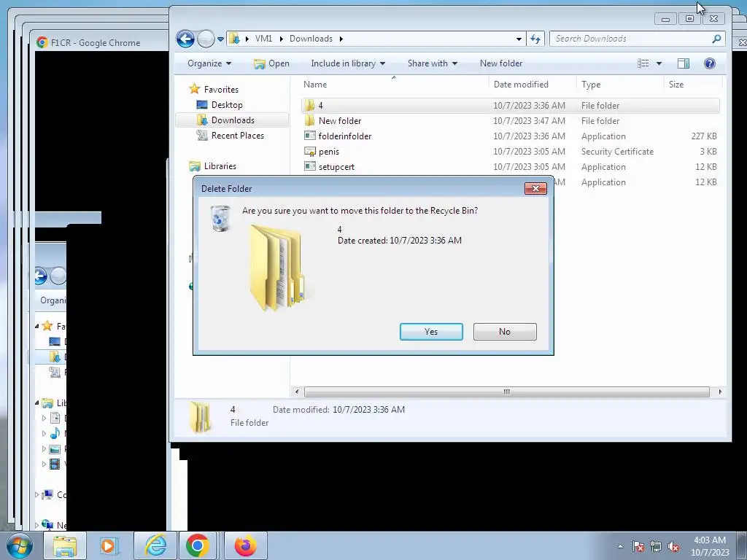Collapse Libraries in background Explorer window
The height and width of the screenshot is (560, 747).
tap(37, 402)
